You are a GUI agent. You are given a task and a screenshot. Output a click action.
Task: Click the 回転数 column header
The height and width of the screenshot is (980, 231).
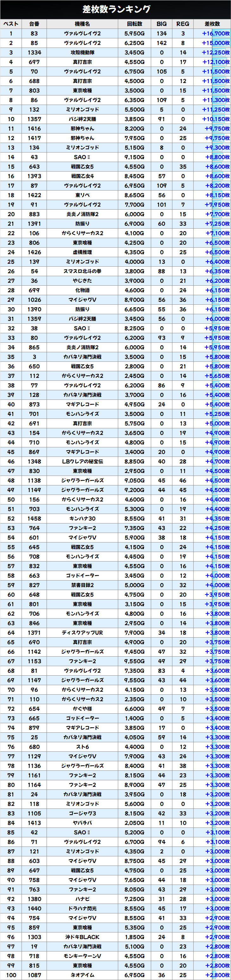coord(134,24)
